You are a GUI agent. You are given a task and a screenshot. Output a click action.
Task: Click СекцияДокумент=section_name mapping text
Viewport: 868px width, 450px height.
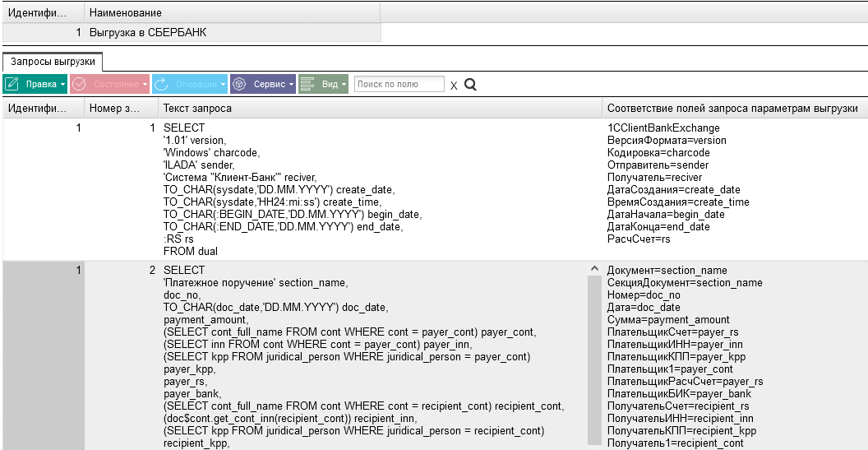(x=684, y=283)
